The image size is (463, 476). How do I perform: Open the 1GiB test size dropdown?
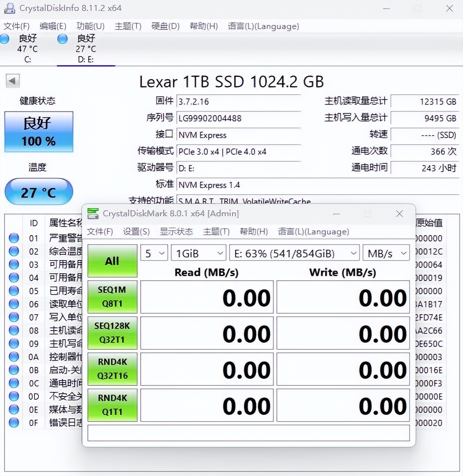198,253
